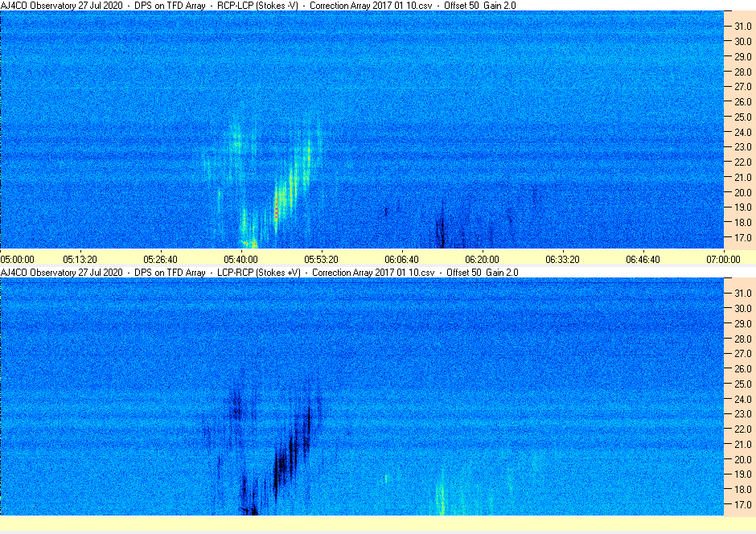Click 22.0 frequency label on Stokes -V chart
The image size is (756, 534).
[743, 162]
